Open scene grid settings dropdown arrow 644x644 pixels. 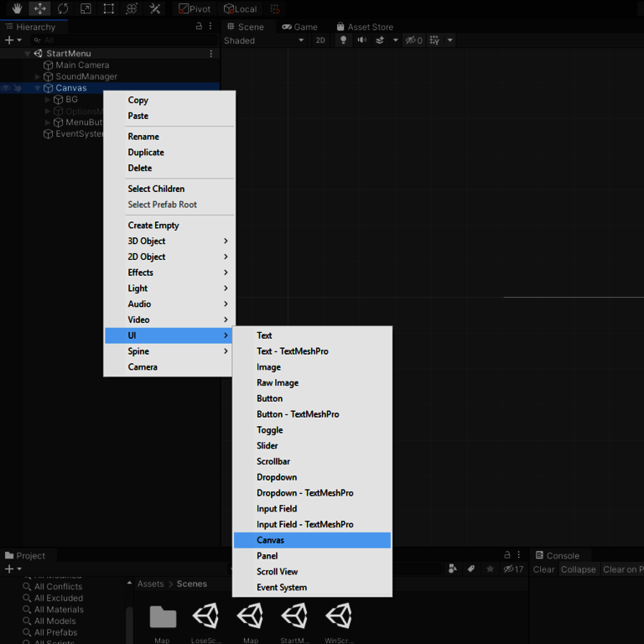point(450,40)
